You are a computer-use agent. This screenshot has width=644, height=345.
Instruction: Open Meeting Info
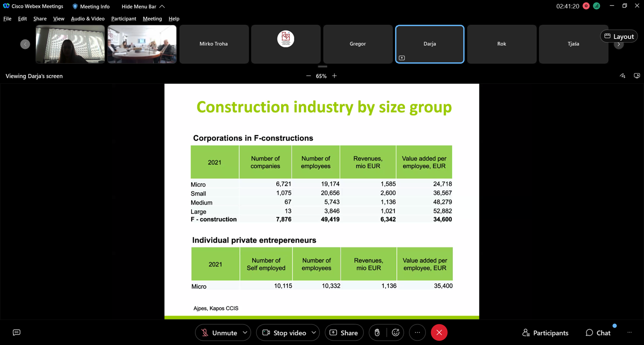pos(91,6)
